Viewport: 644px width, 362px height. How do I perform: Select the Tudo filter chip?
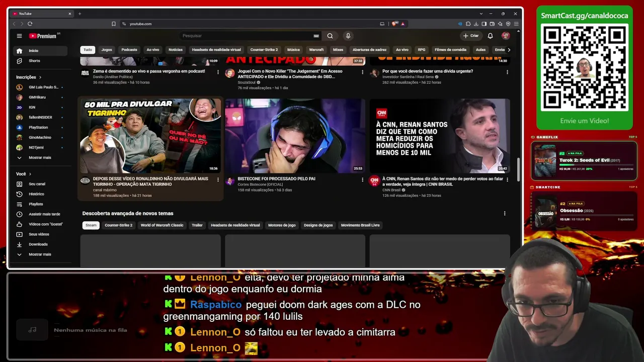88,50
